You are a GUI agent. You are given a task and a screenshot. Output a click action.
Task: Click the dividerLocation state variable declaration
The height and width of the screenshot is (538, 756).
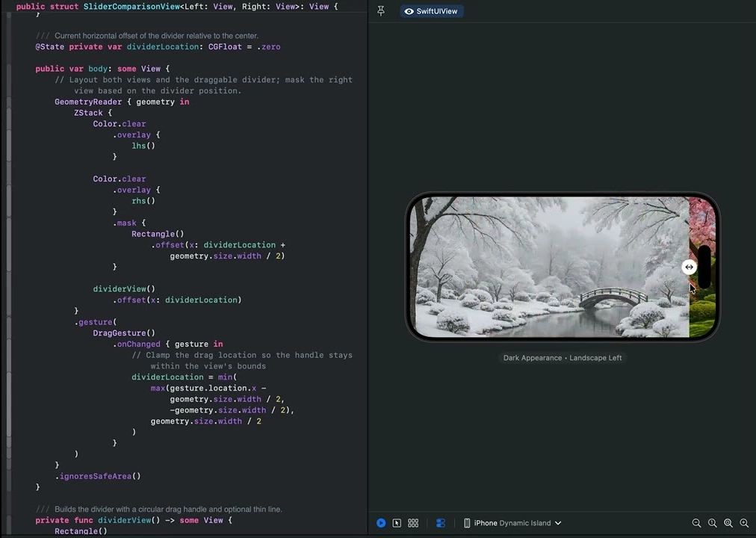coord(162,47)
